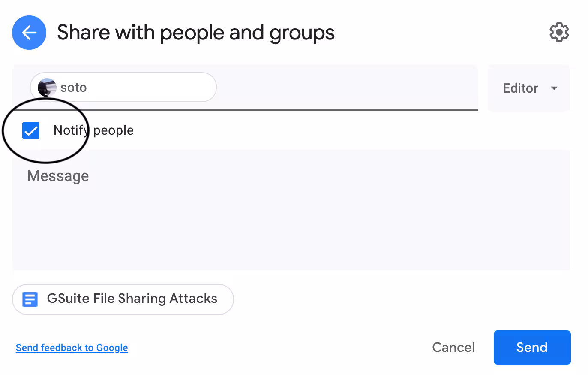Cancel the sharing dialog
The height and width of the screenshot is (375, 588).
pyautogui.click(x=453, y=347)
